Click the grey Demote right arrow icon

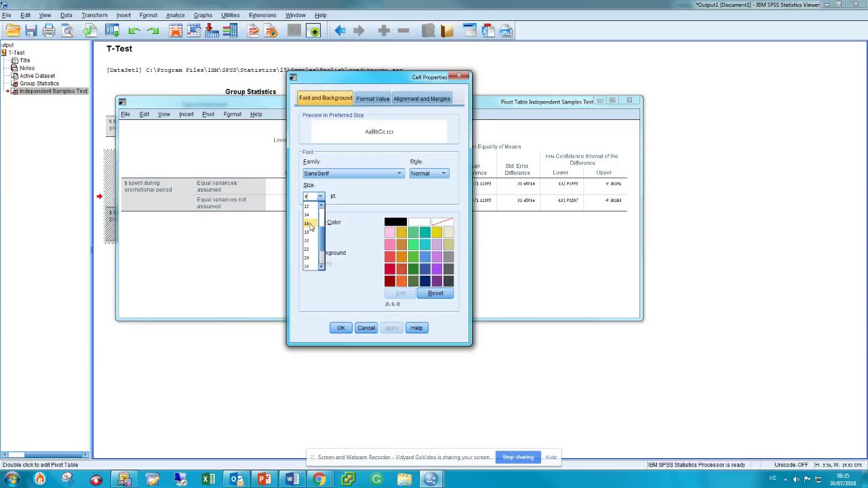coord(359,30)
